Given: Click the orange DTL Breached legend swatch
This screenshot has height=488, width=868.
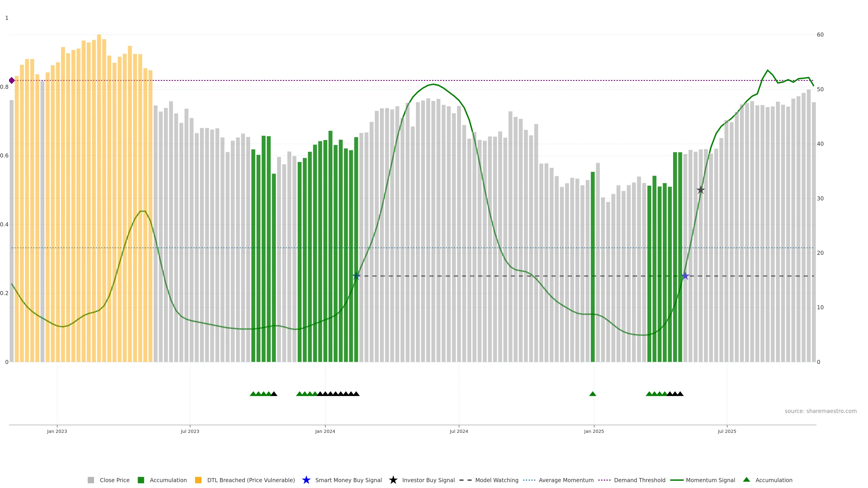Looking at the screenshot, I should point(198,480).
